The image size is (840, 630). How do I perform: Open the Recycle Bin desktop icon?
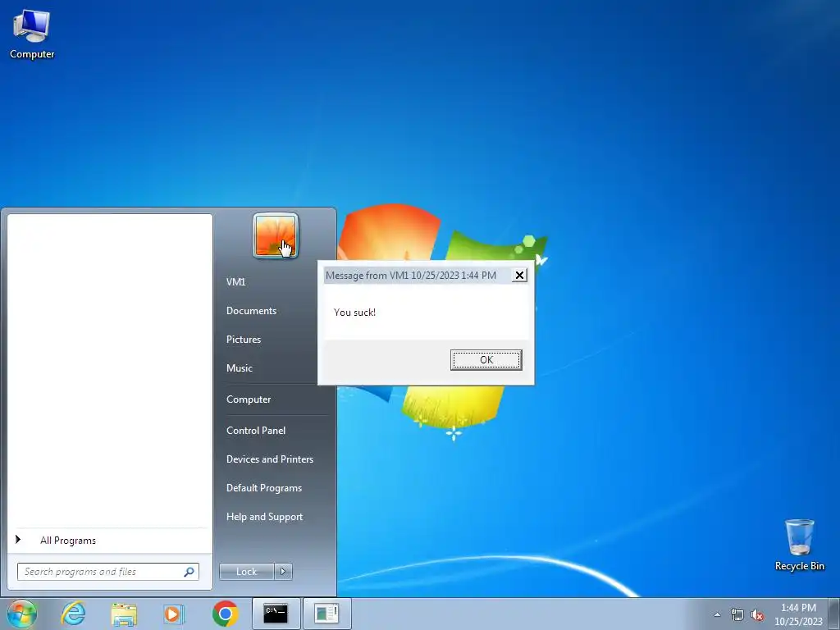click(799, 545)
